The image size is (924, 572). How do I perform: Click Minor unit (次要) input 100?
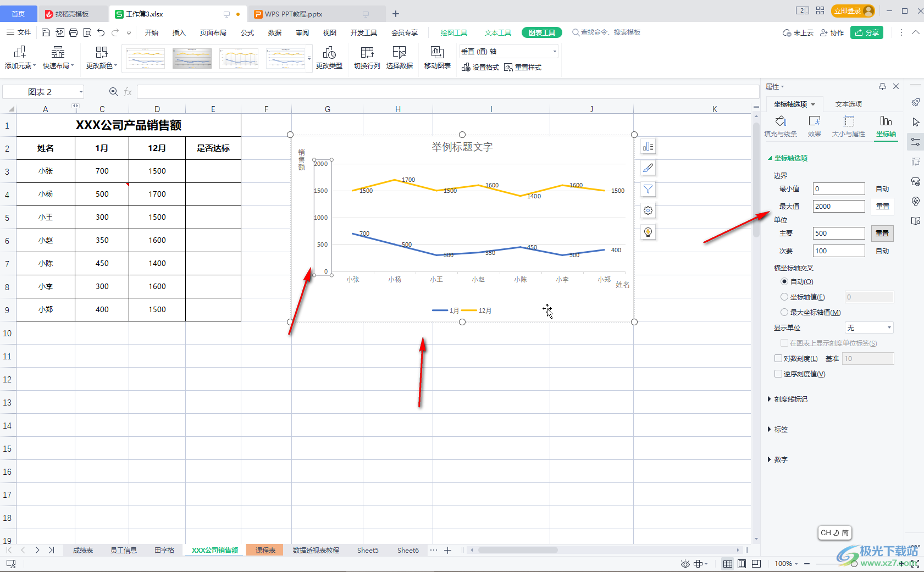[x=839, y=251]
